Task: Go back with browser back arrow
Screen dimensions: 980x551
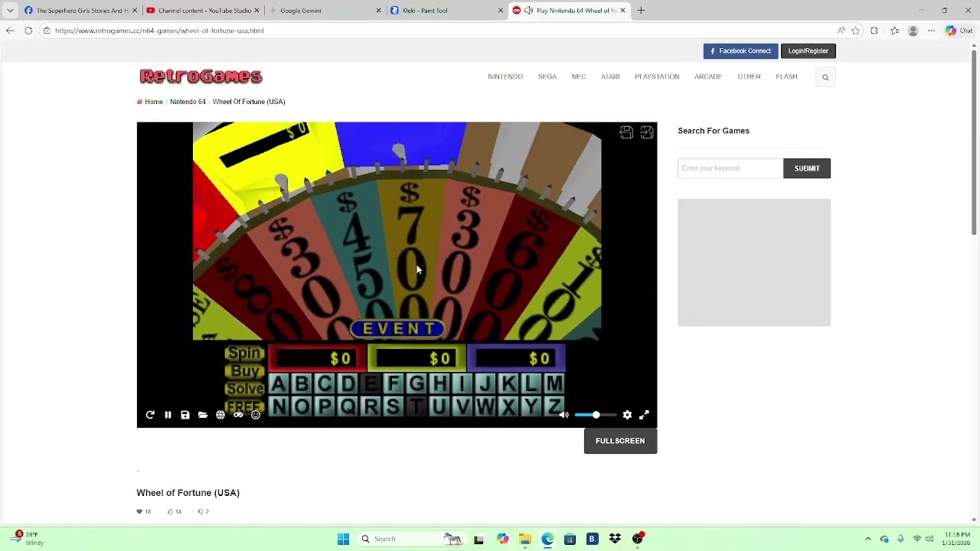Action: click(10, 31)
